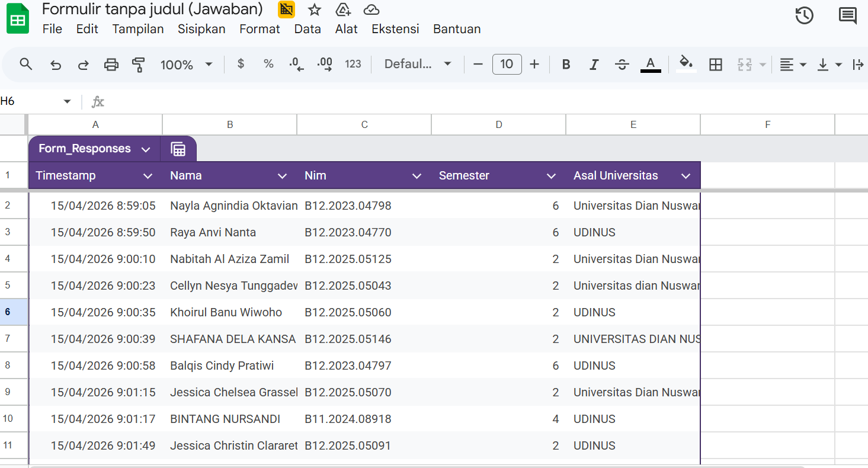Open version history clock icon
The width and height of the screenshot is (868, 468).
(804, 16)
